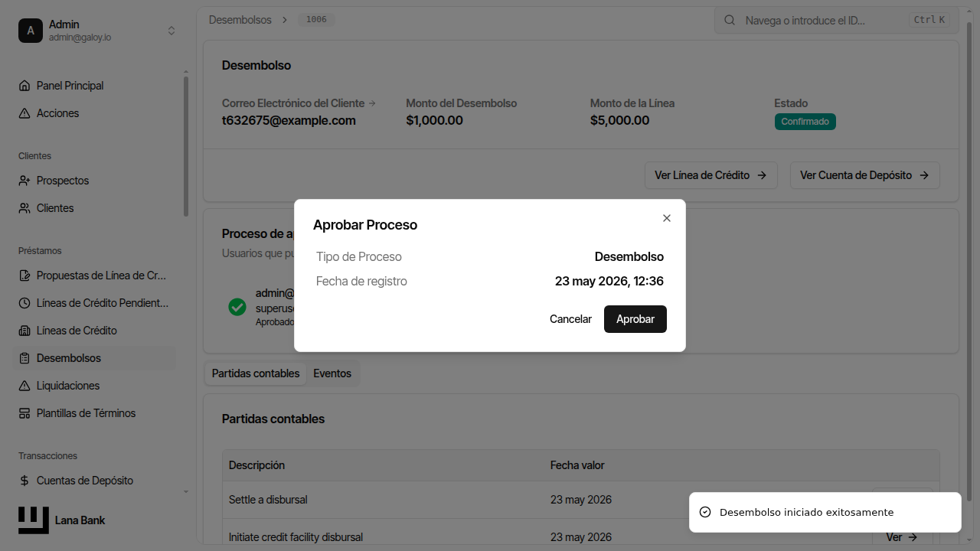Click dialog date 23 may 2026, 12:36
The image size is (980, 551).
(609, 282)
